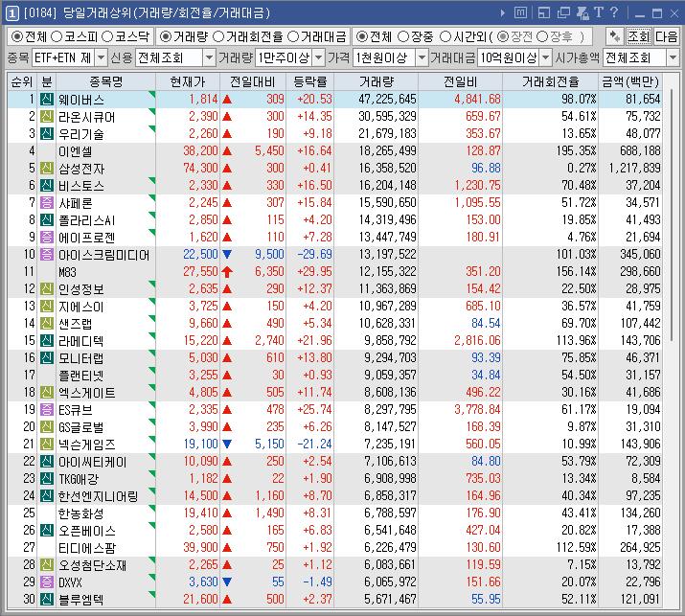Open the 신용 전체조회 dropdown

(x=209, y=57)
